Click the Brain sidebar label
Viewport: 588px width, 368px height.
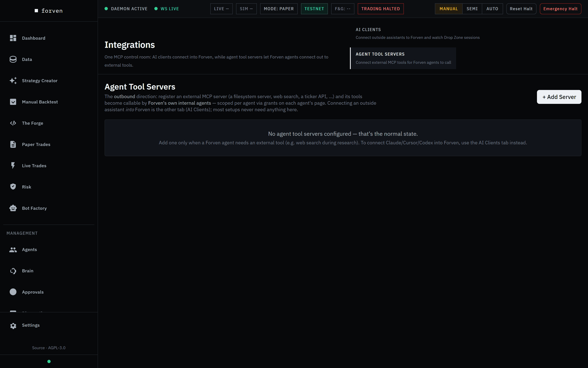[x=28, y=271]
